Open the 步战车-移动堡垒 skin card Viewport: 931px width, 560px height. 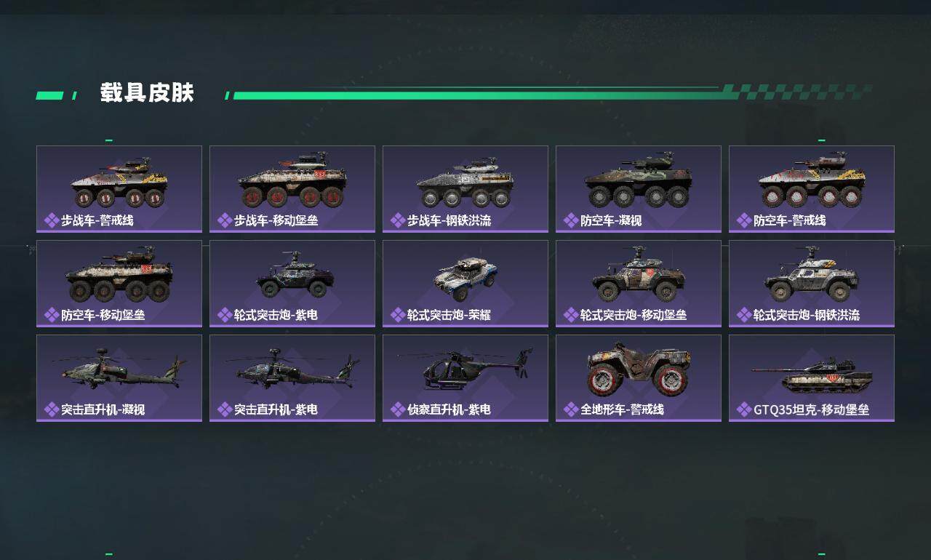pos(292,189)
